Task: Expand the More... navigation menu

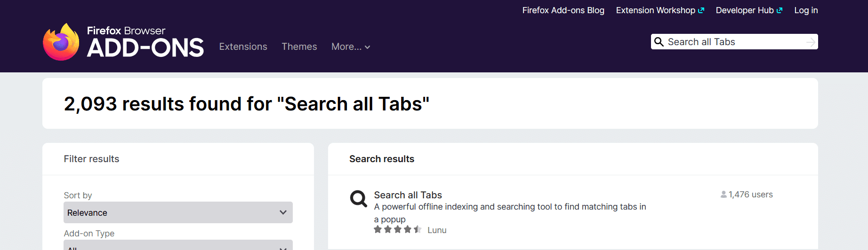Action: pos(351,47)
